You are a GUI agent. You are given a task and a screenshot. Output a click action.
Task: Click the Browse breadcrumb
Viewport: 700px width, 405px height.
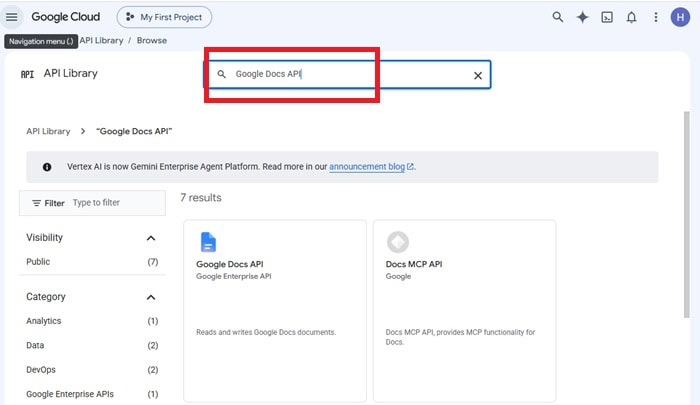click(152, 40)
